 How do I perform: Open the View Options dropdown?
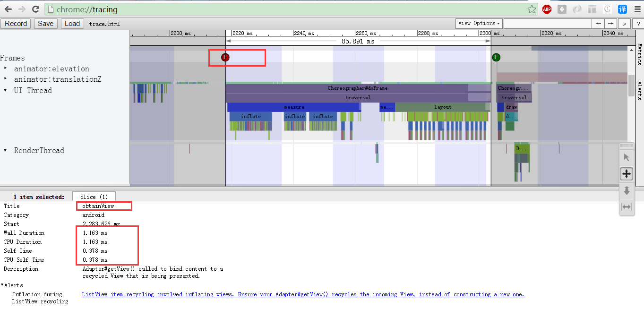479,23
